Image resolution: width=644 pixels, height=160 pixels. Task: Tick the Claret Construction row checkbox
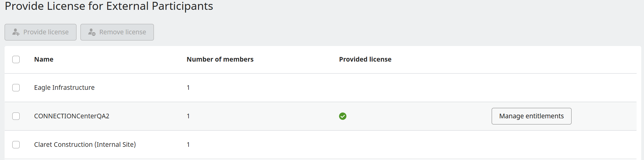click(16, 145)
